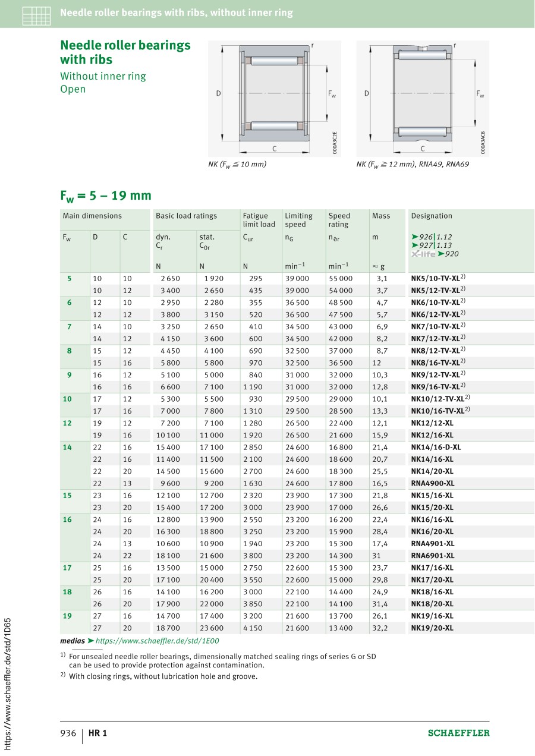The width and height of the screenshot is (535, 756).
Task: Select designation NK18/16-XL
Action: (432, 592)
